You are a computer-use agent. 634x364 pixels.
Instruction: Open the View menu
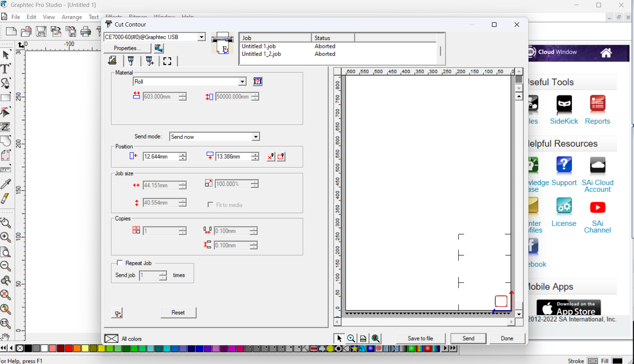49,17
